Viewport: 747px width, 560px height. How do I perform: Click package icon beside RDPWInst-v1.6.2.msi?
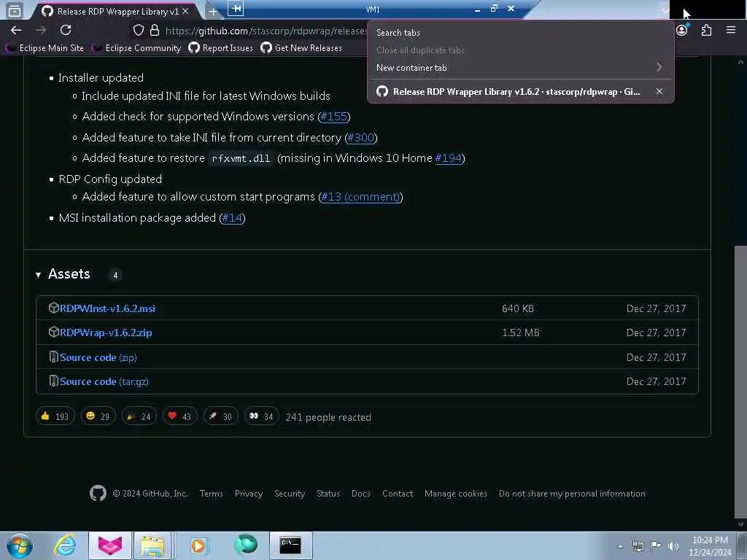[54, 308]
